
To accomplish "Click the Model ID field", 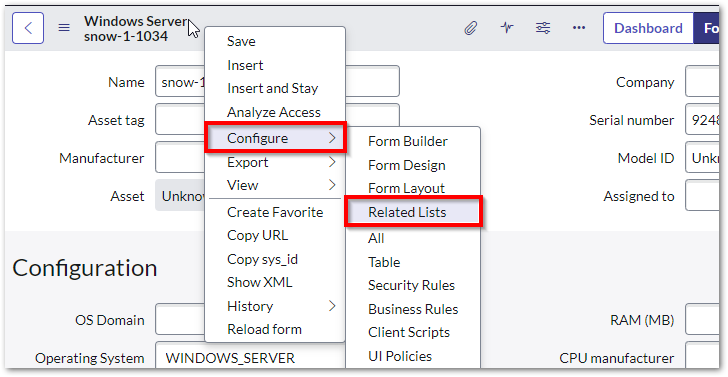I will pyautogui.click(x=702, y=157).
